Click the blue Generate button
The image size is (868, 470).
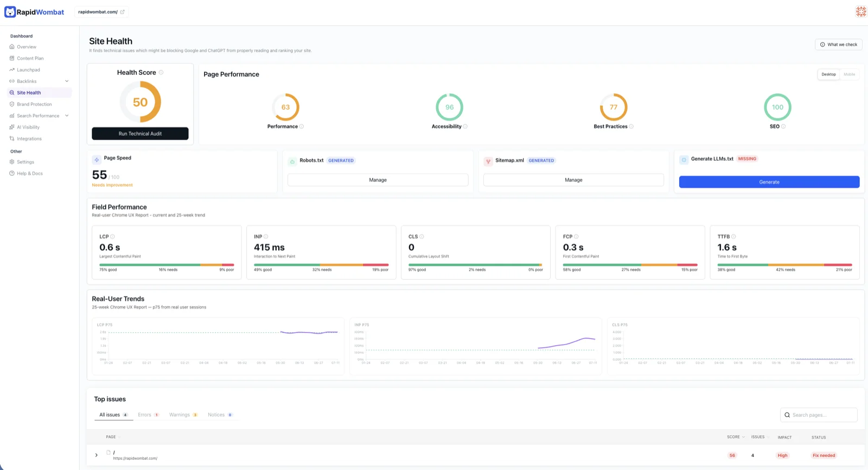(769, 182)
